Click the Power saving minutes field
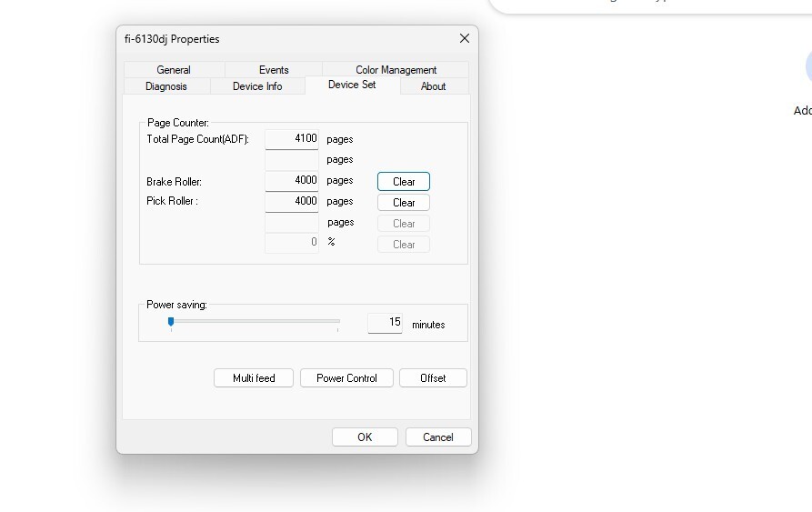Viewport: 812px width, 512px height. tap(385, 323)
